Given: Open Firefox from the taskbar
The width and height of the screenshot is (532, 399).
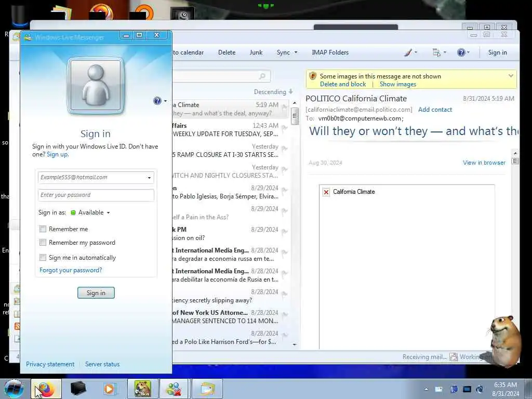Looking at the screenshot, I should point(46,389).
